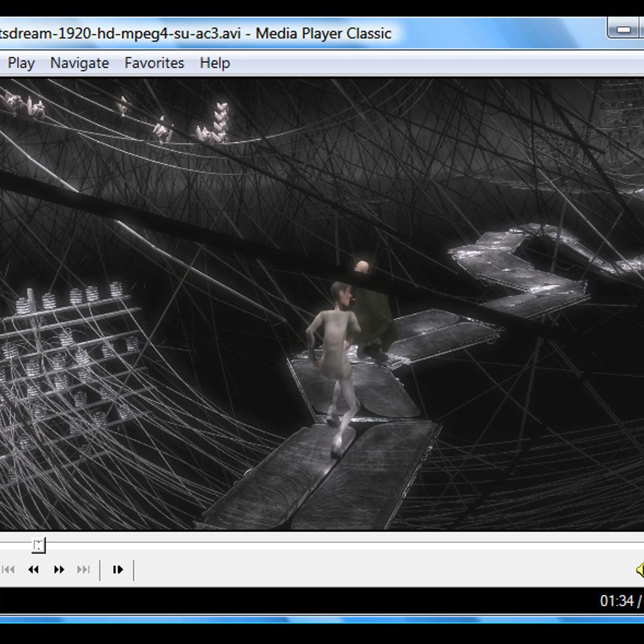The width and height of the screenshot is (644, 644).
Task: Click the Media Player Classic title bar text
Action: [x=324, y=33]
